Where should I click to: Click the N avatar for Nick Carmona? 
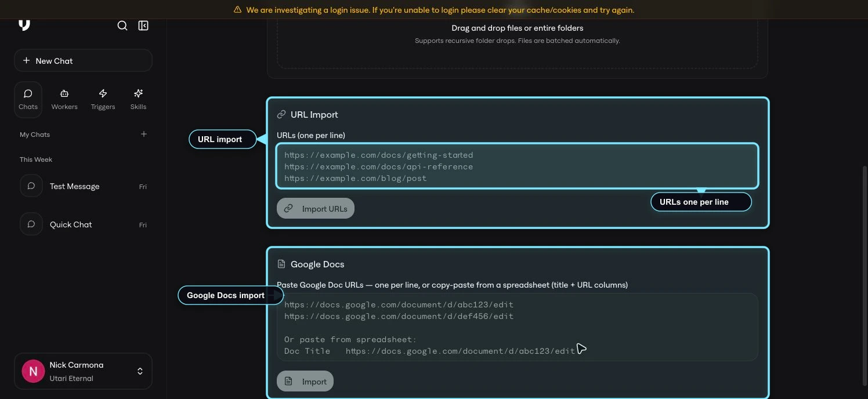(x=33, y=371)
